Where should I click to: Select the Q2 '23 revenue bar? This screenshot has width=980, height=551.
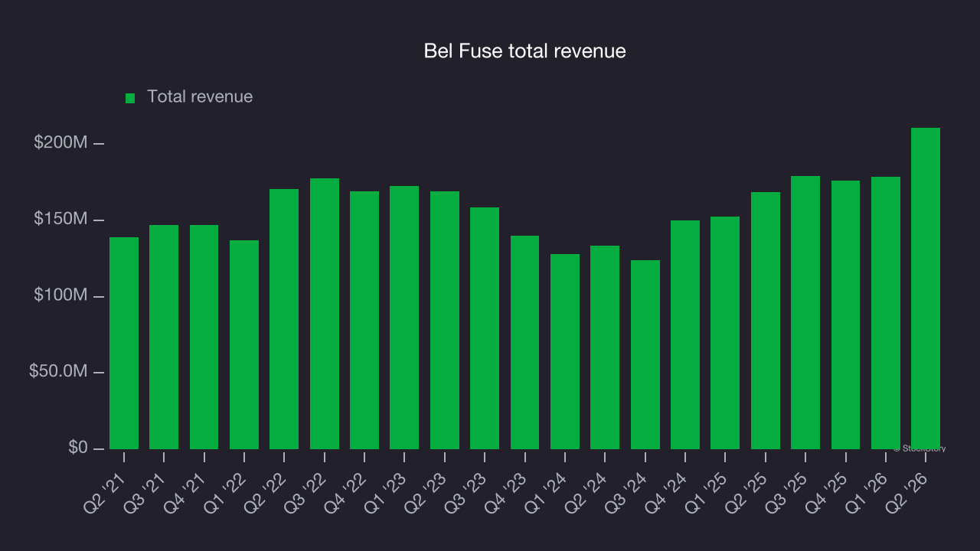(445, 320)
